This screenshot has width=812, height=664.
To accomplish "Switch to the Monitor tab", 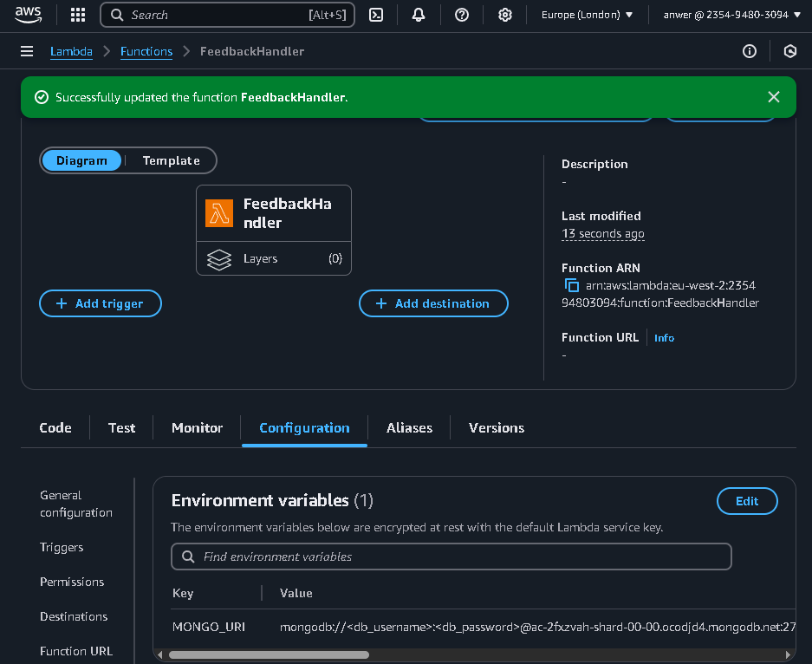I will tap(198, 428).
